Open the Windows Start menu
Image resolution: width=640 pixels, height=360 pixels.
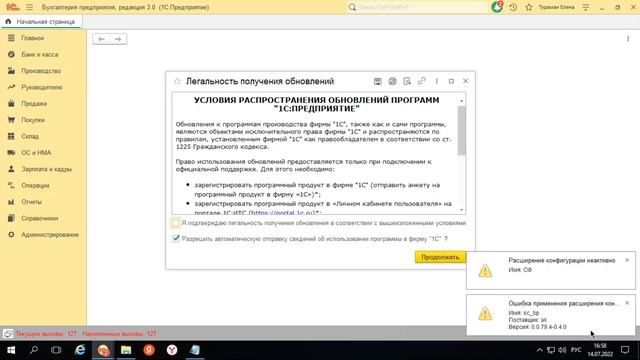pos(11,350)
